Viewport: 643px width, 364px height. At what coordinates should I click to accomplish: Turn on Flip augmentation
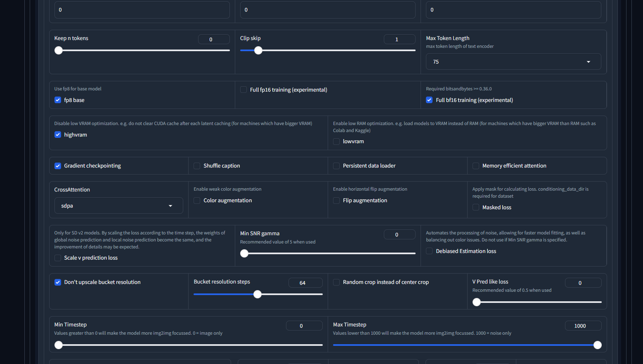click(x=336, y=200)
